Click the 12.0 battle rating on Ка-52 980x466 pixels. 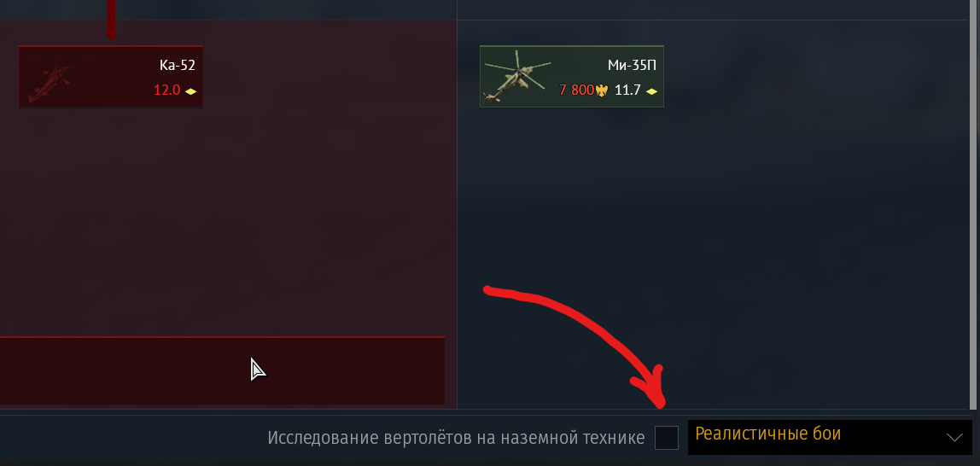pos(166,90)
